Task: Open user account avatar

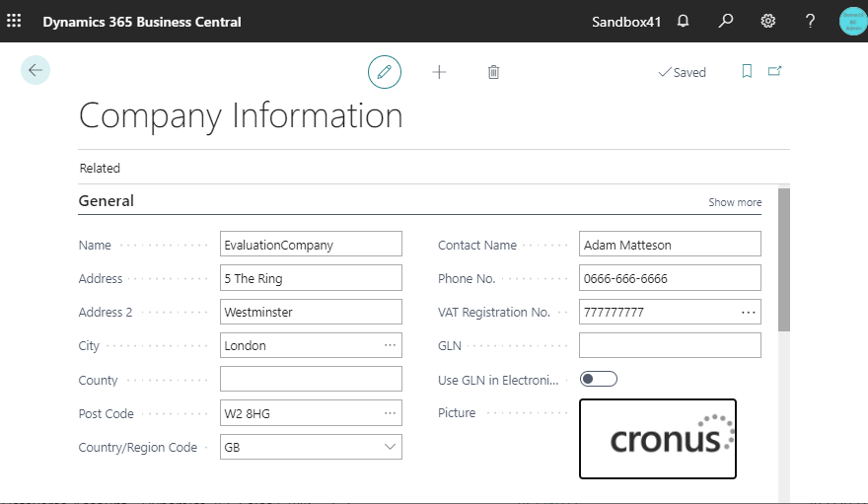Action: pyautogui.click(x=853, y=21)
